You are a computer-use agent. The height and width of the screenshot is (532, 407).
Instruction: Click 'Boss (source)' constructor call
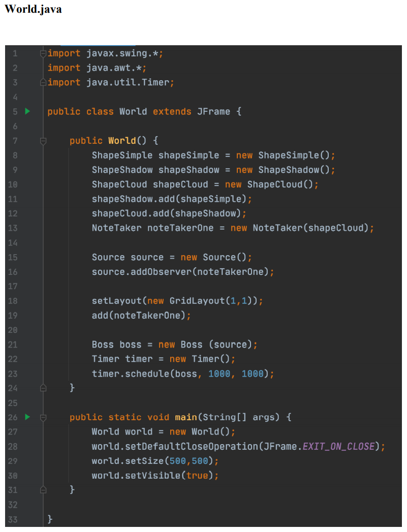(216, 345)
